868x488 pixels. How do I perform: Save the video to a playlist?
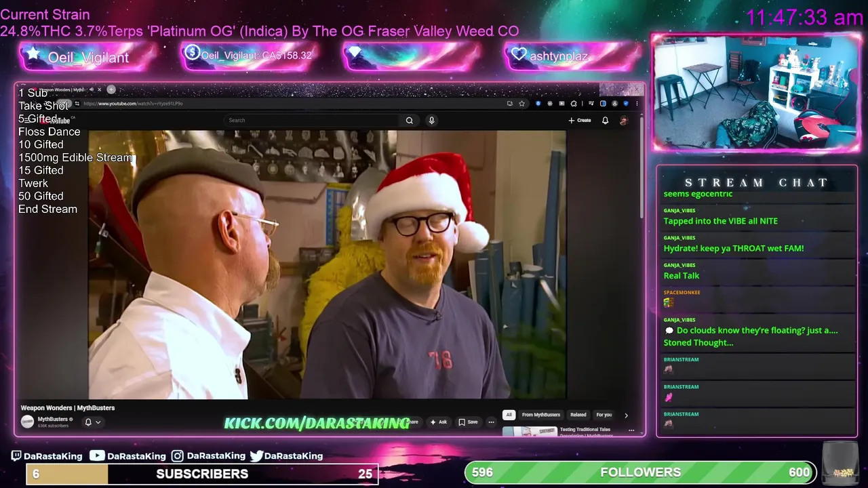pos(468,422)
